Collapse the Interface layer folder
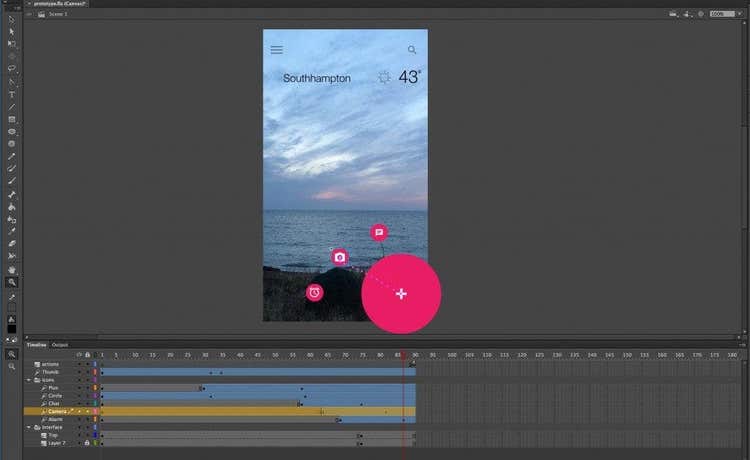The image size is (750, 460). pyautogui.click(x=29, y=427)
